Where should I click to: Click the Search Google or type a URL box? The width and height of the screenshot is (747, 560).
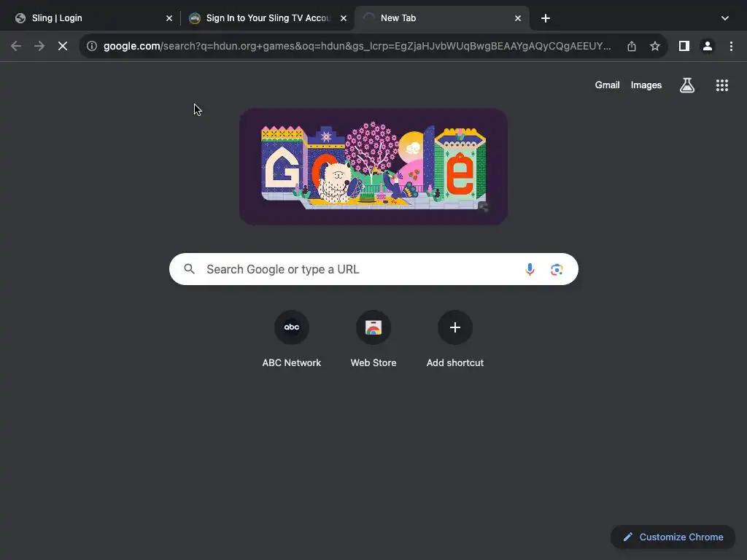click(373, 269)
